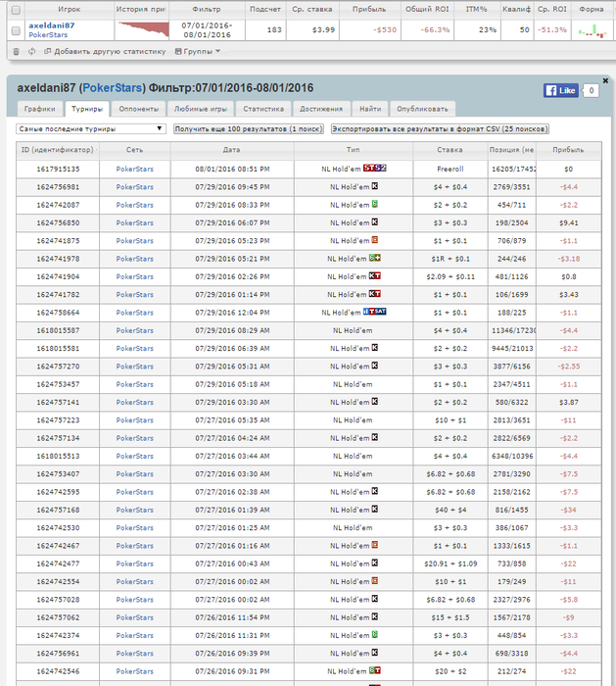Open the Любимые игры tab
The width and height of the screenshot is (616, 686).
(201, 109)
